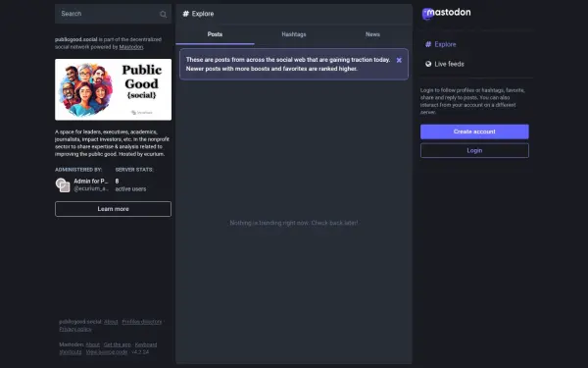Open the Privacy policy footer link

pyautogui.click(x=75, y=329)
